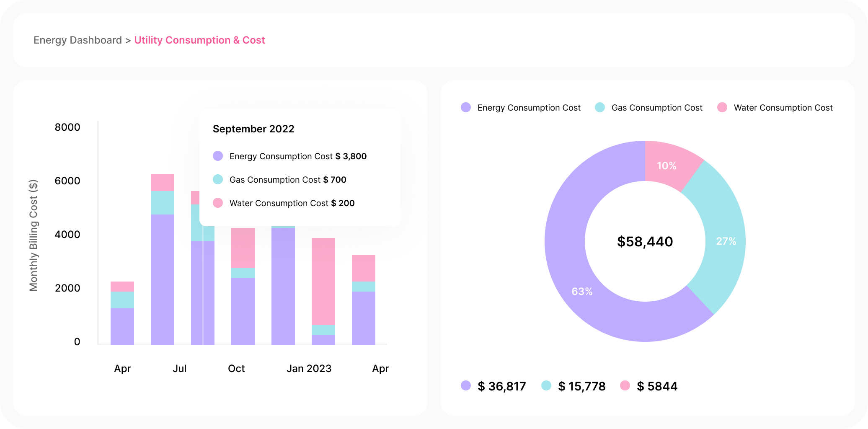Viewport: 868px width, 429px height.
Task: Click purple dot beside $ 36,817 total
Action: [x=466, y=385]
